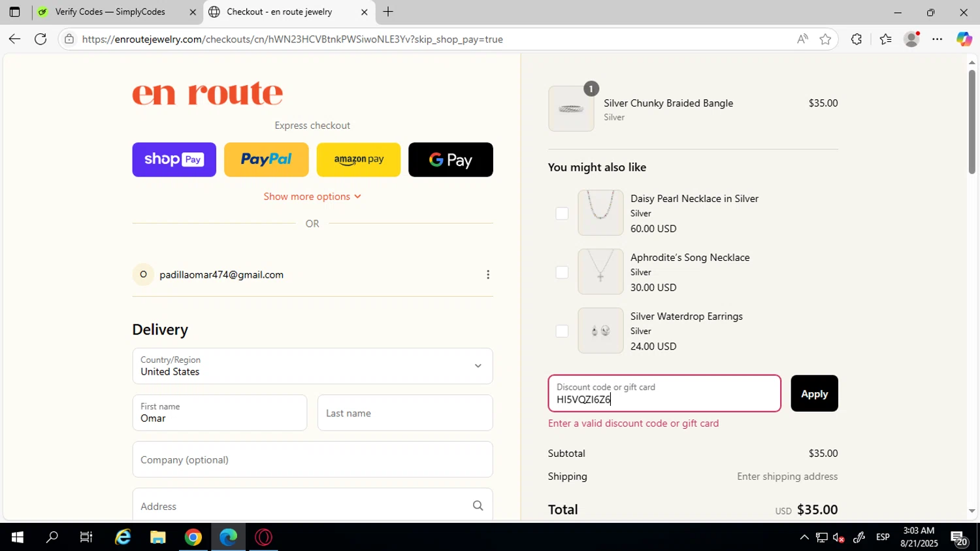Screen dimensions: 980x551
Task: Choose Google Pay express checkout
Action: click(451, 159)
